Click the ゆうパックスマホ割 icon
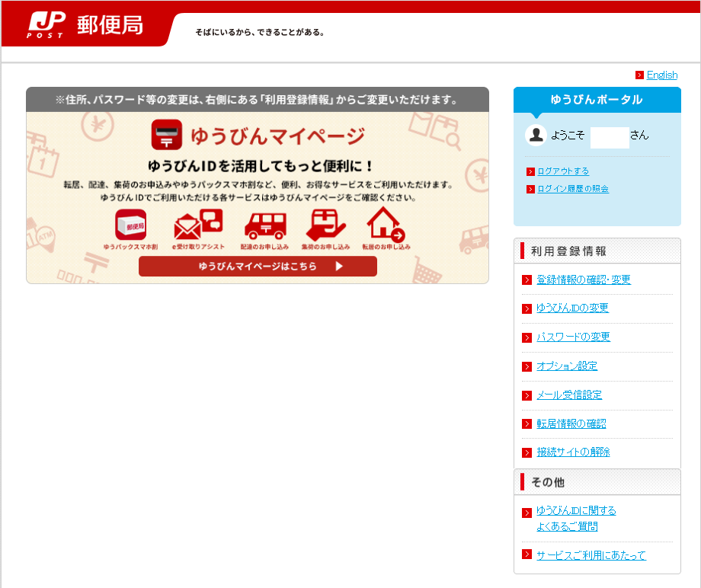Image resolution: width=701 pixels, height=588 pixels. click(x=130, y=225)
